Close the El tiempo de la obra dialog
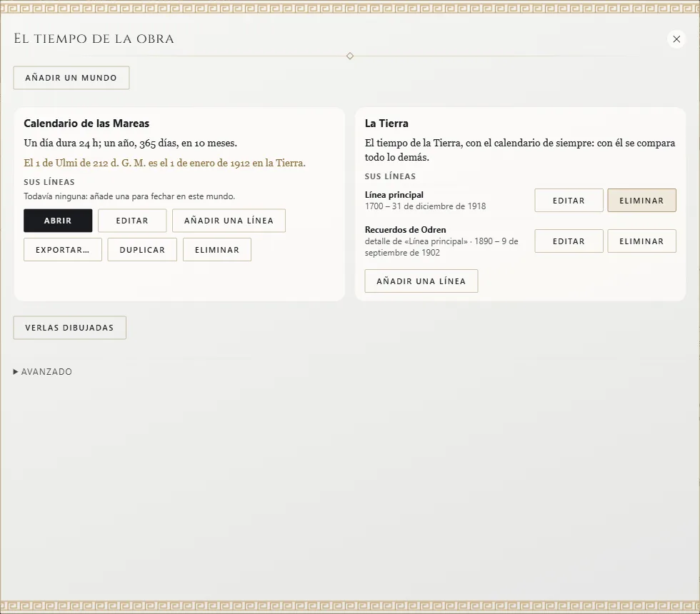Viewport: 700px width, 614px height. point(676,39)
